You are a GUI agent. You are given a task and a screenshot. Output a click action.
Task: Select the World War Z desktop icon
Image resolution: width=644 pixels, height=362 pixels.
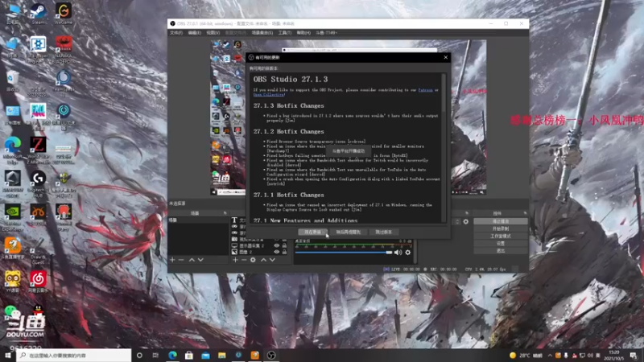[x=38, y=150]
